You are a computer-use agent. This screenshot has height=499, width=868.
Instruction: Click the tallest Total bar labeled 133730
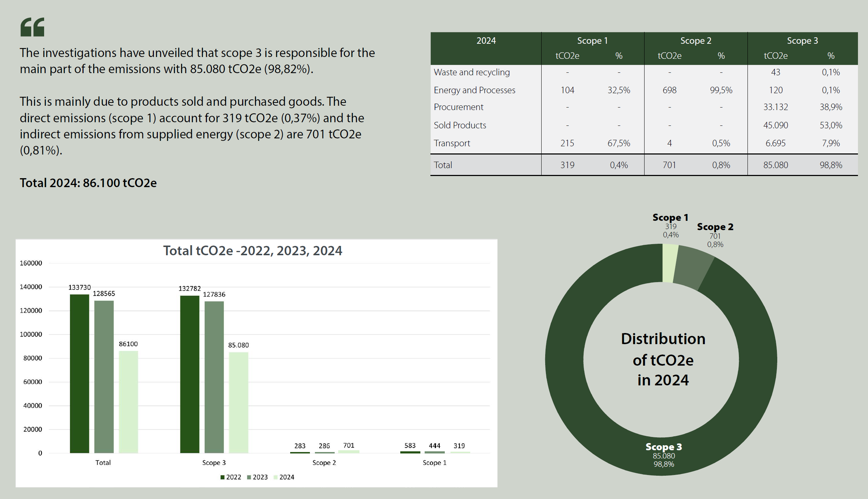(80, 373)
